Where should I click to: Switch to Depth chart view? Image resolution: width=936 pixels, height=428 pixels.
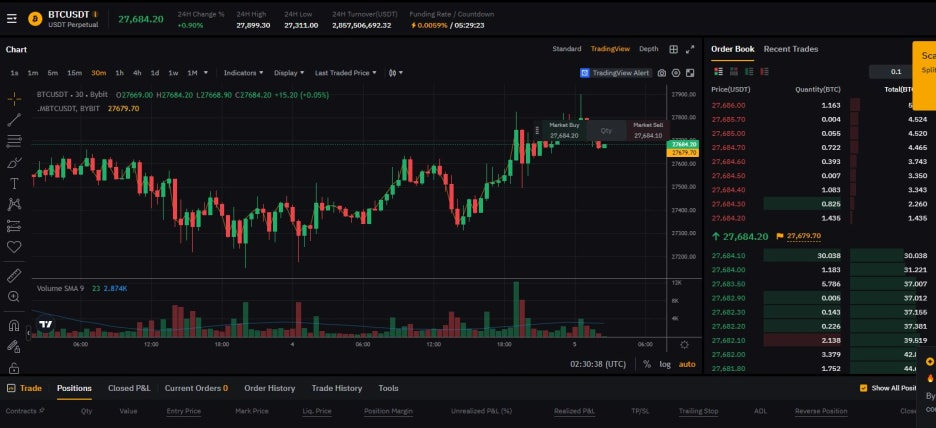click(x=649, y=49)
